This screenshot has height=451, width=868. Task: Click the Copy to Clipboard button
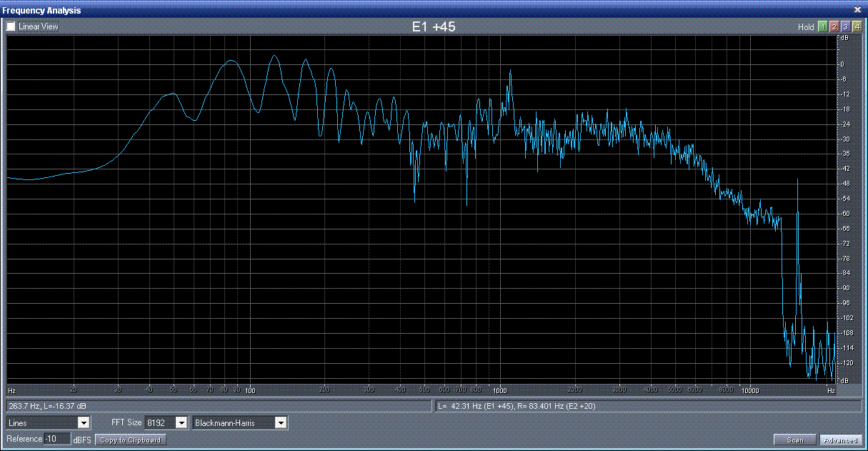coord(130,440)
